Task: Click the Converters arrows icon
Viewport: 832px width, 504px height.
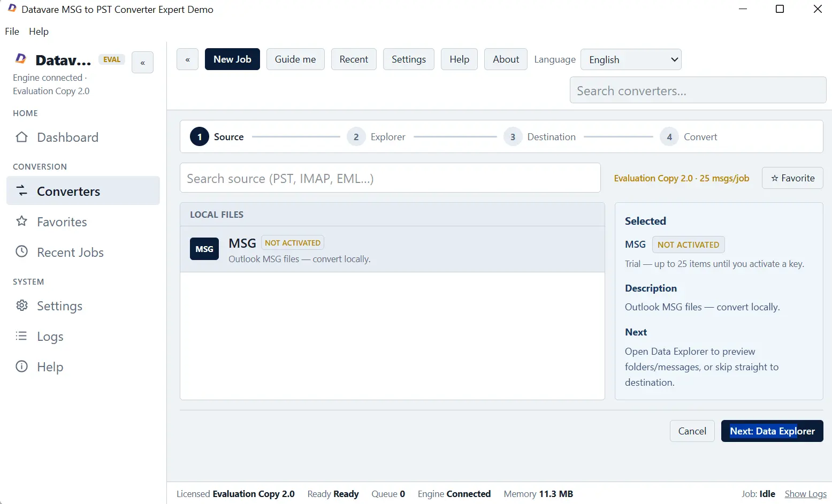Action: [x=21, y=190]
